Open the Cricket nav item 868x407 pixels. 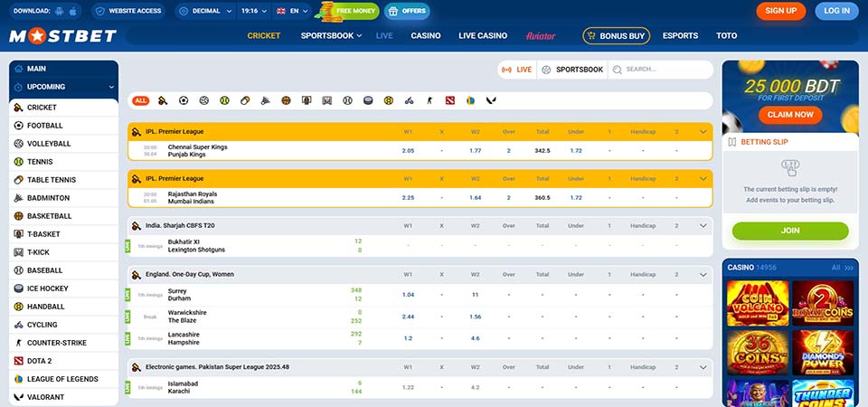[264, 36]
